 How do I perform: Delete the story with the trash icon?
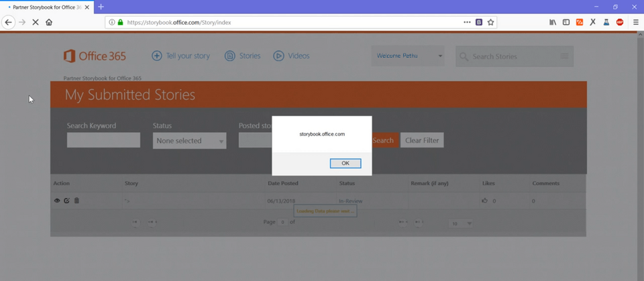tap(76, 201)
